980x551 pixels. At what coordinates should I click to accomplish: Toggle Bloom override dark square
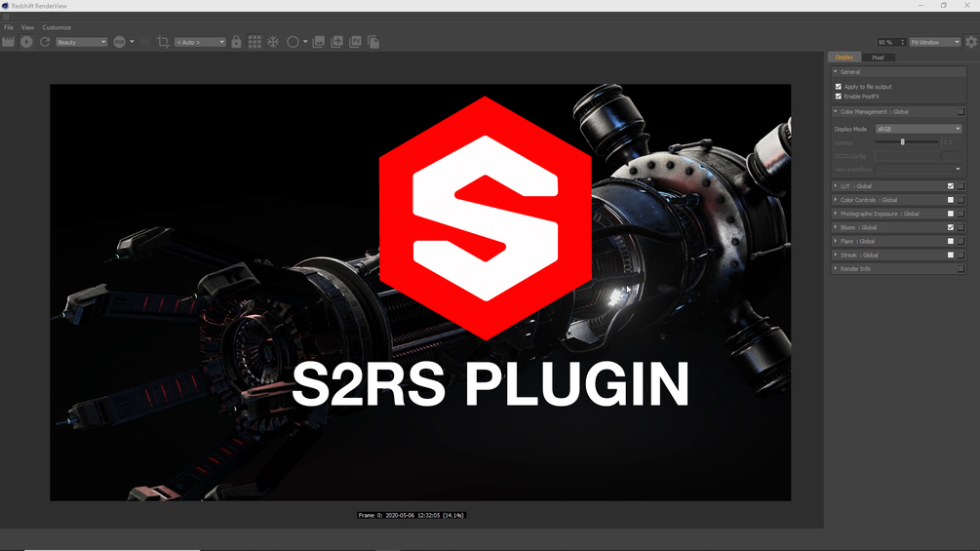tap(961, 227)
